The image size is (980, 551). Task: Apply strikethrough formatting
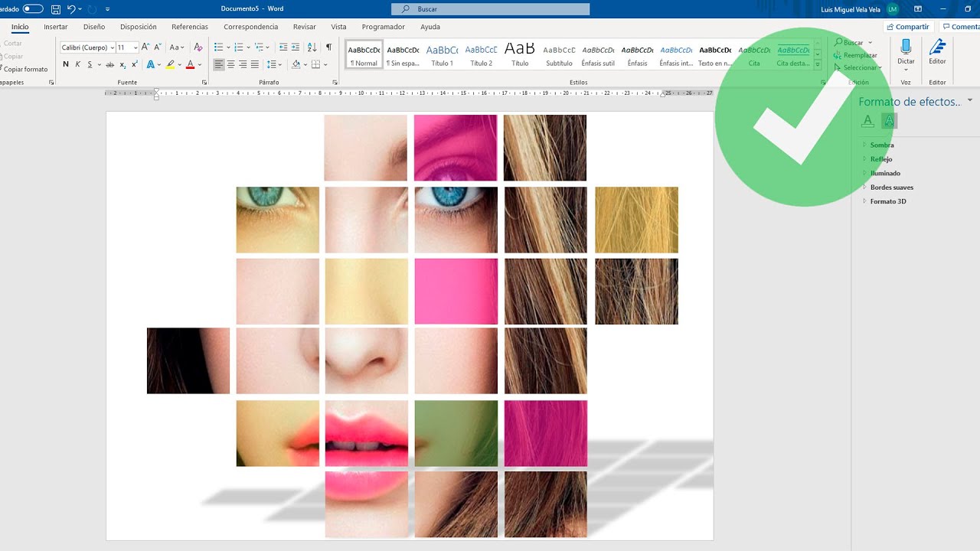coord(110,64)
